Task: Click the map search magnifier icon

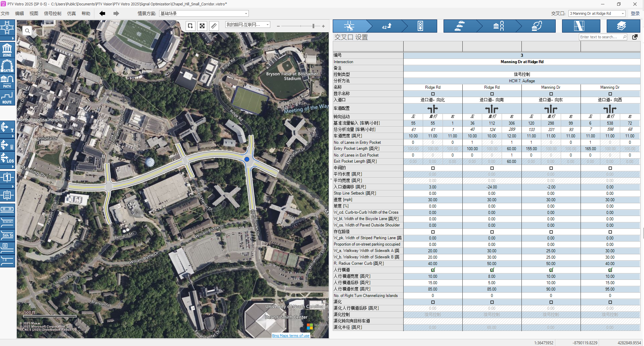Action: tap(28, 31)
